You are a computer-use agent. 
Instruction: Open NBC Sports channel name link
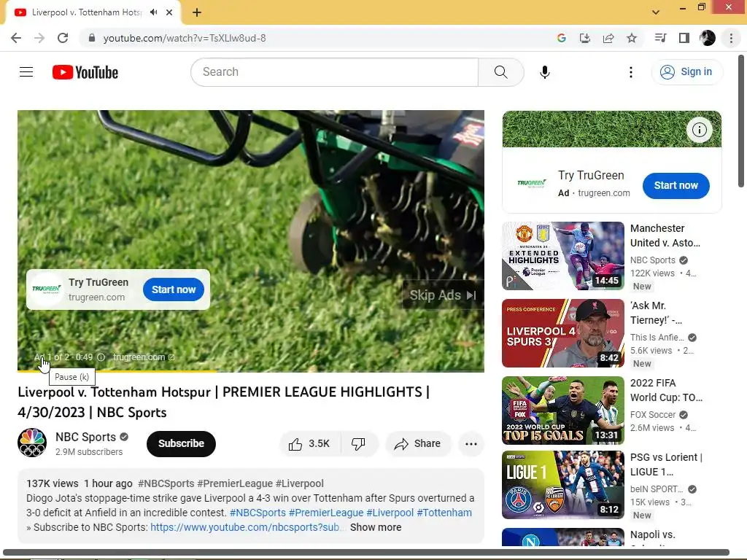click(x=86, y=437)
